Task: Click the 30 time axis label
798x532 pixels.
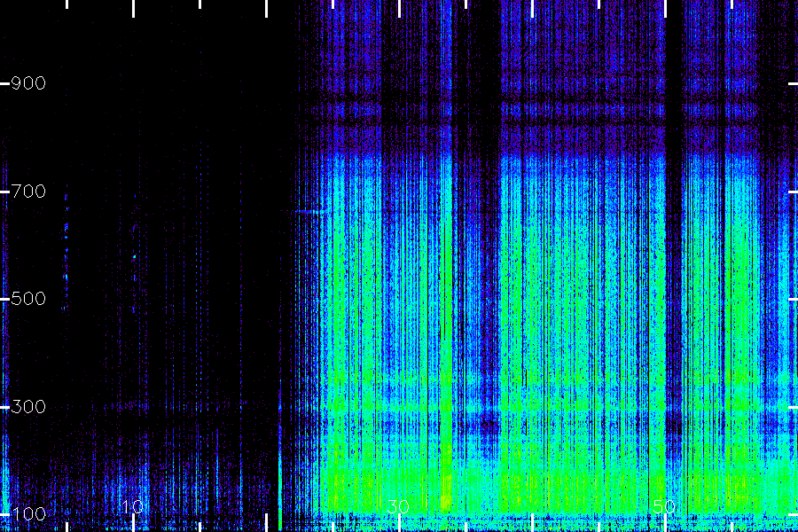Action: 398,506
